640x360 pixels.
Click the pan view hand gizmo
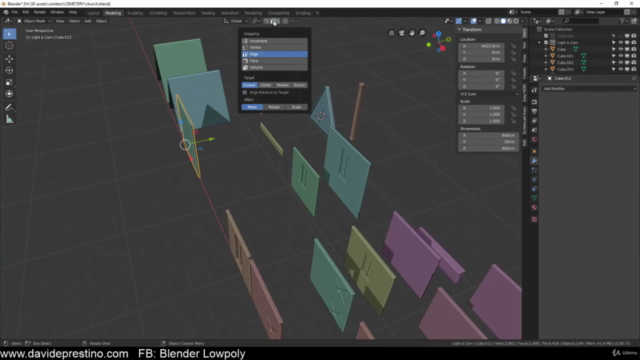pyautogui.click(x=412, y=33)
